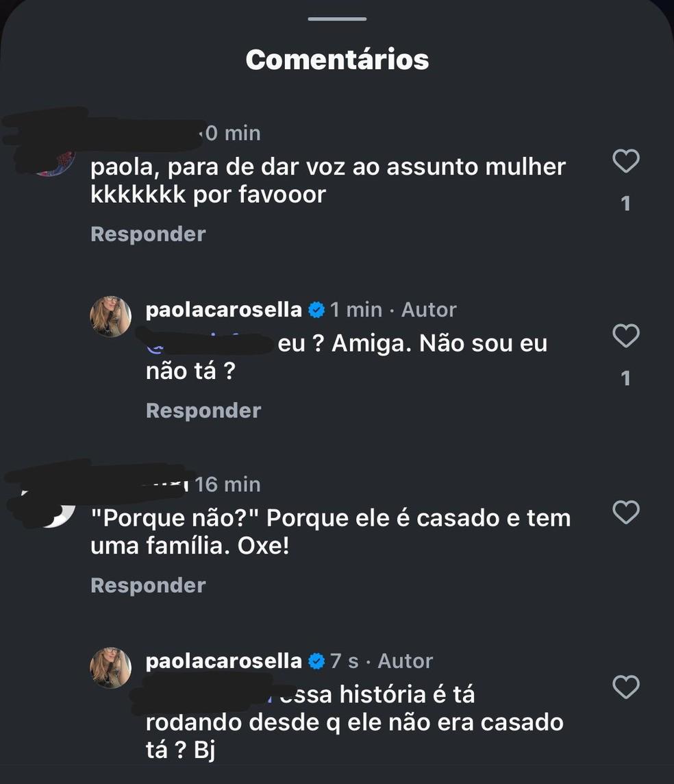Tap the heart on paolacarosella's first reply

[x=625, y=336]
